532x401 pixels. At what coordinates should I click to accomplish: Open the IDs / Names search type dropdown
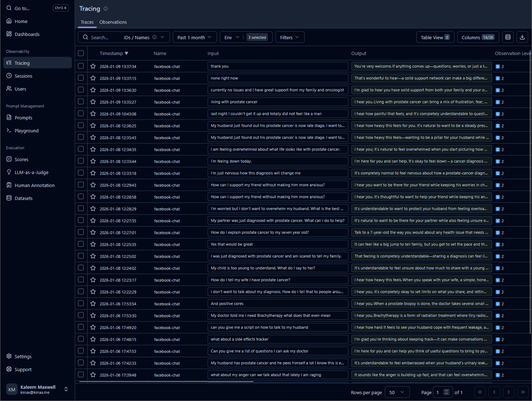point(144,37)
